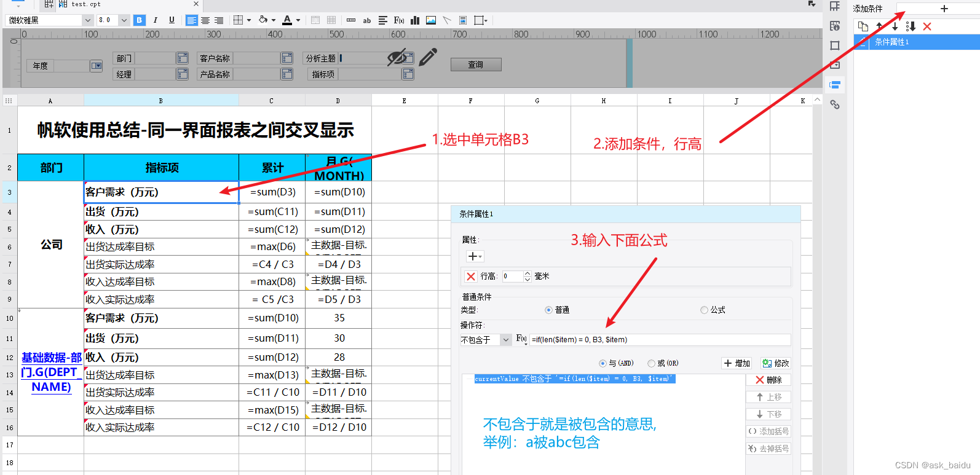This screenshot has width=980, height=475.
Task: Open the cell attributes panel in the sidebar
Action: tap(835, 26)
